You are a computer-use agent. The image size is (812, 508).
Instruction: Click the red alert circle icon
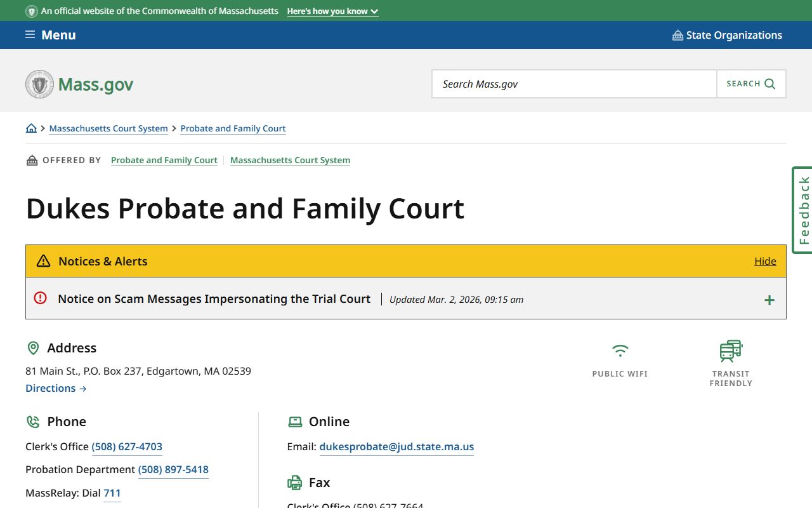click(41, 298)
